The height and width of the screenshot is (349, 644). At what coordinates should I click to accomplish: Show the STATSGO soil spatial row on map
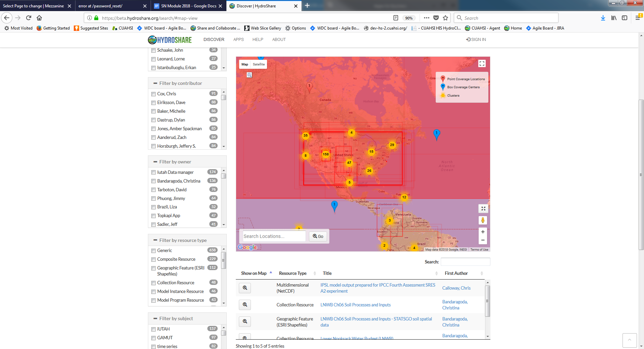pyautogui.click(x=245, y=321)
